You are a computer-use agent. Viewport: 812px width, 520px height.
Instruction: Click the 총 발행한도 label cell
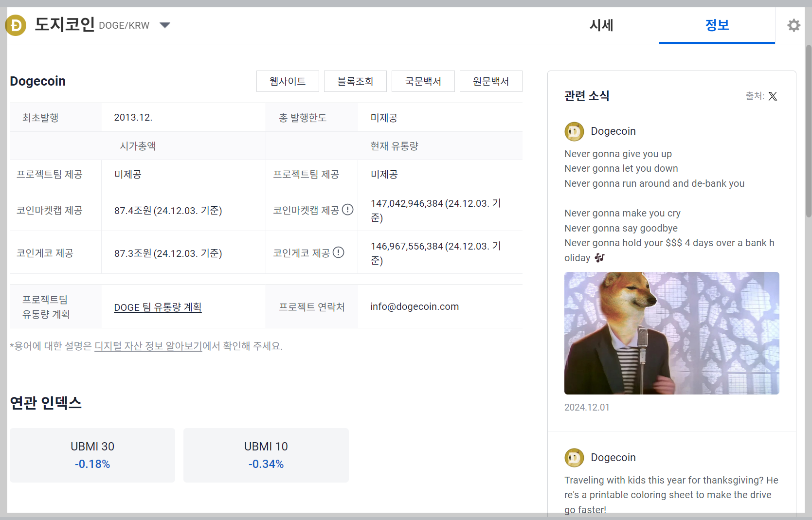click(312, 117)
